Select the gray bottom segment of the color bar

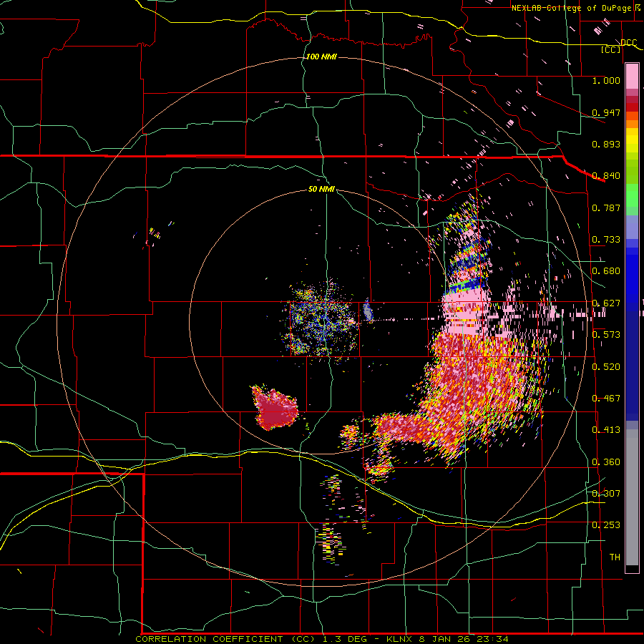click(x=632, y=497)
